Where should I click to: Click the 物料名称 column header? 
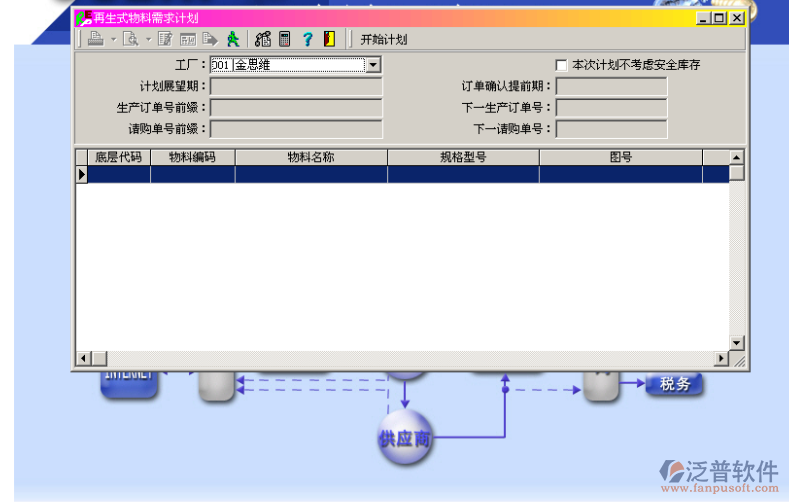click(311, 157)
